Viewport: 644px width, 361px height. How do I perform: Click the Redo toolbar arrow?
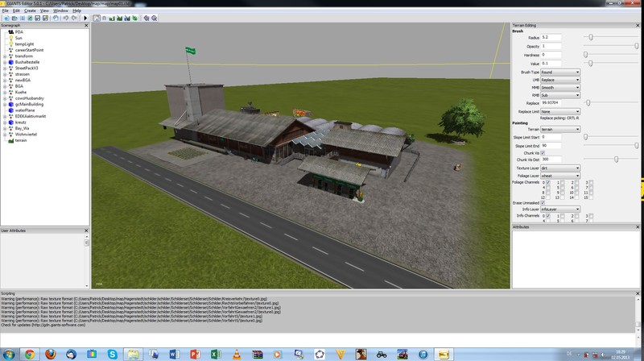click(74, 18)
